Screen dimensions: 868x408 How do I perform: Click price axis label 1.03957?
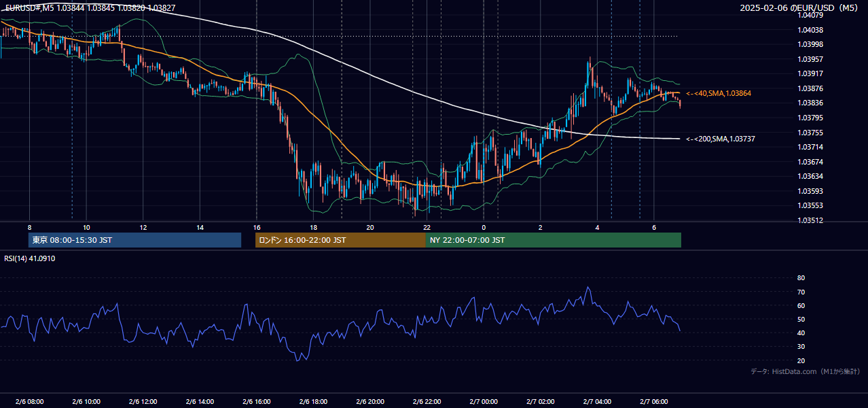click(811, 59)
